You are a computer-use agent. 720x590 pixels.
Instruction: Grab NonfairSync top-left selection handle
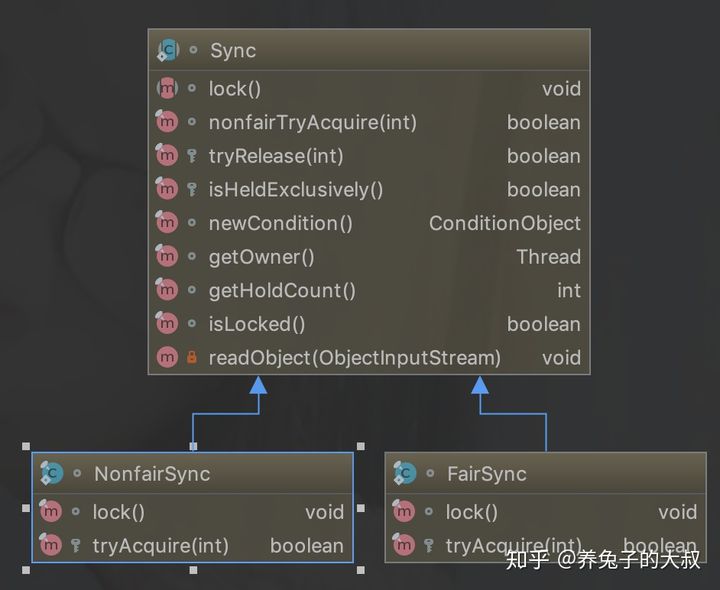pyautogui.click(x=26, y=446)
